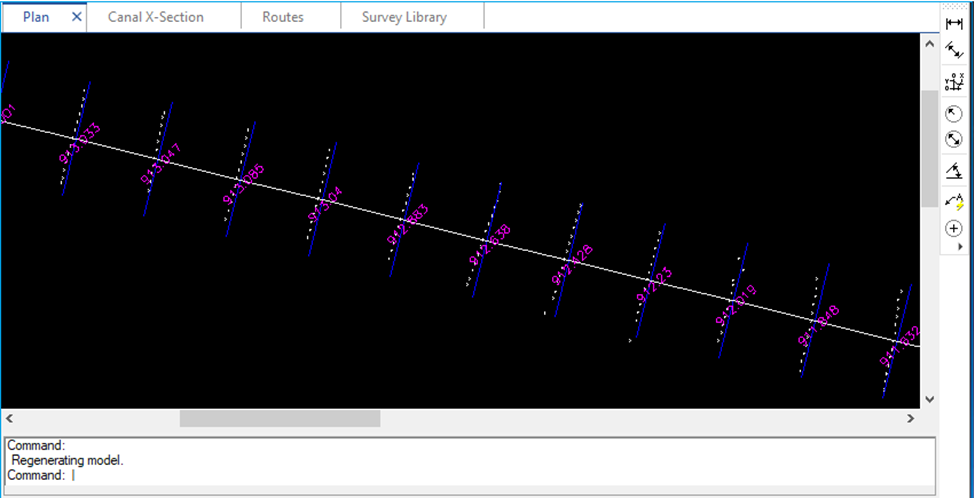
Task: Expand the dimension toolbar overflow arrow
Action: (960, 246)
